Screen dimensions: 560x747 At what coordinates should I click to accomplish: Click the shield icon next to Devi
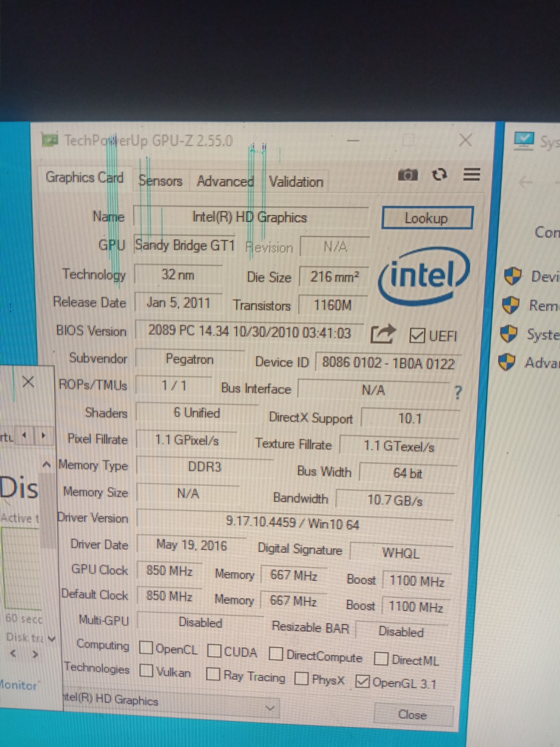512,275
